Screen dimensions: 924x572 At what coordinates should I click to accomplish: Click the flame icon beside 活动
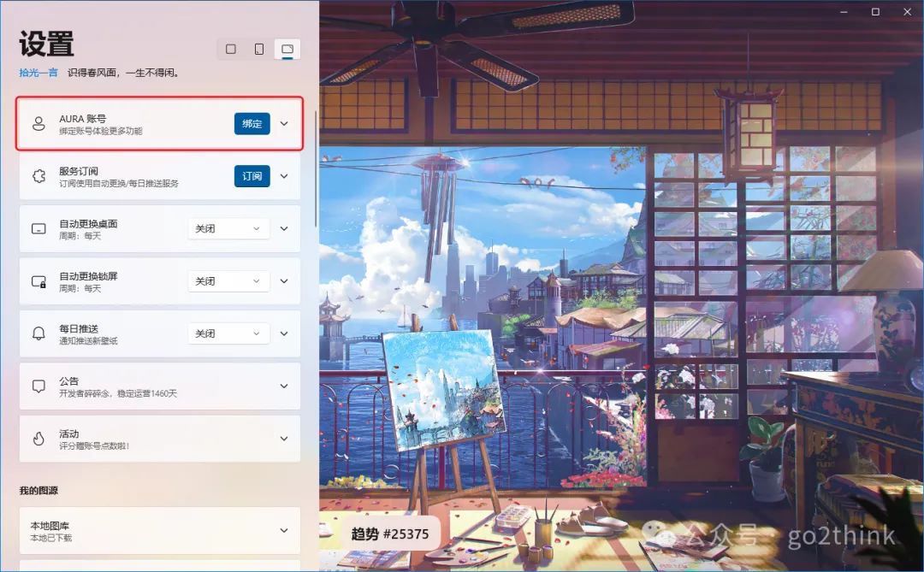click(x=38, y=439)
